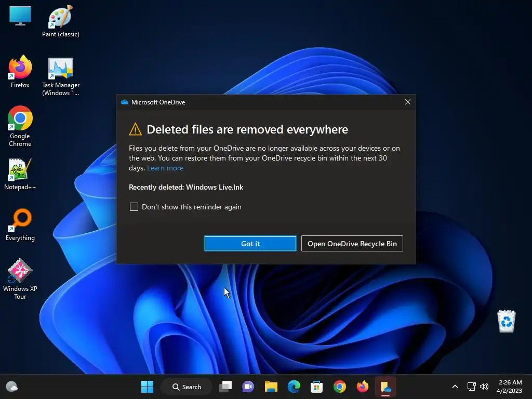
Task: Click the heading 'Deleted files are removed everywhere'
Action: coord(247,129)
